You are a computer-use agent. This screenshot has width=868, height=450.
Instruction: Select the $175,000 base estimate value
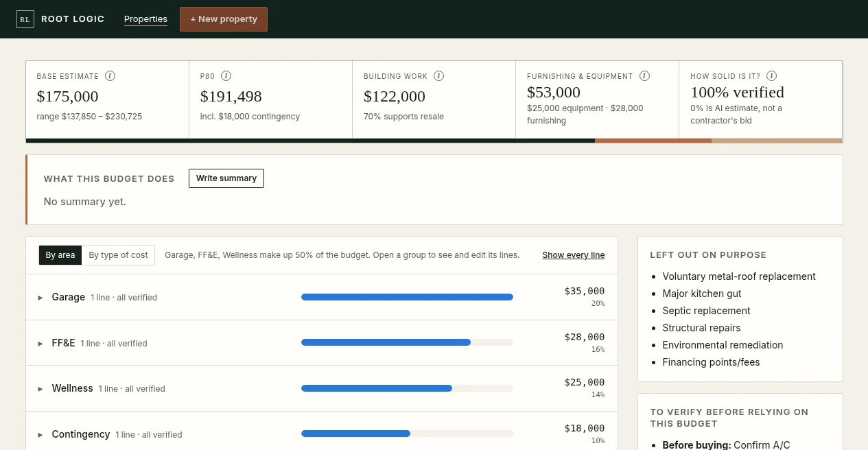tap(68, 97)
